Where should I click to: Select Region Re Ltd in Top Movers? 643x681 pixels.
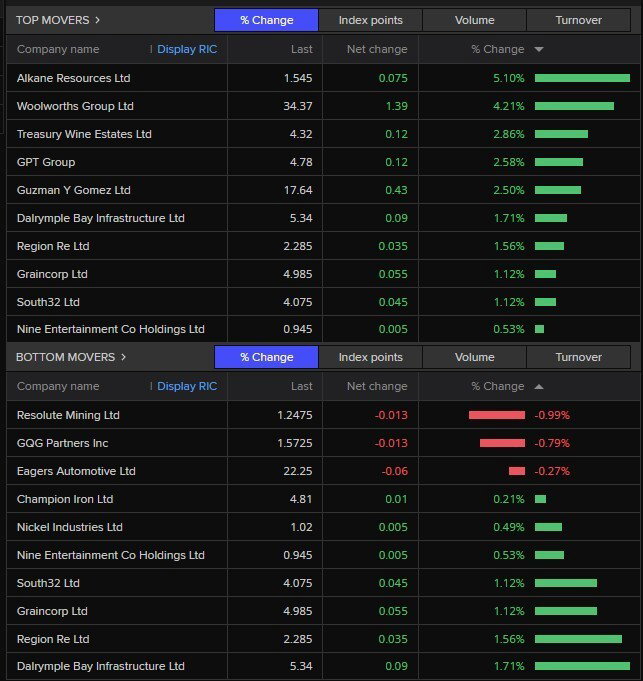coord(53,246)
